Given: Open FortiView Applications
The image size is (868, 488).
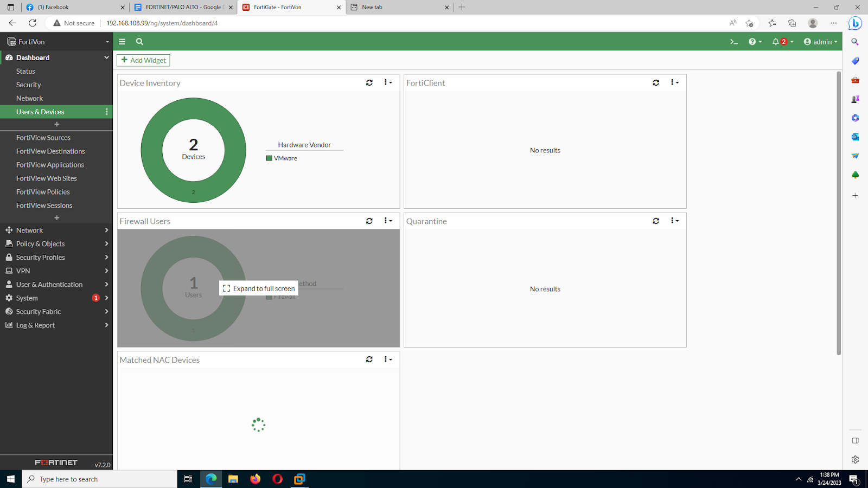Looking at the screenshot, I should click(x=50, y=165).
